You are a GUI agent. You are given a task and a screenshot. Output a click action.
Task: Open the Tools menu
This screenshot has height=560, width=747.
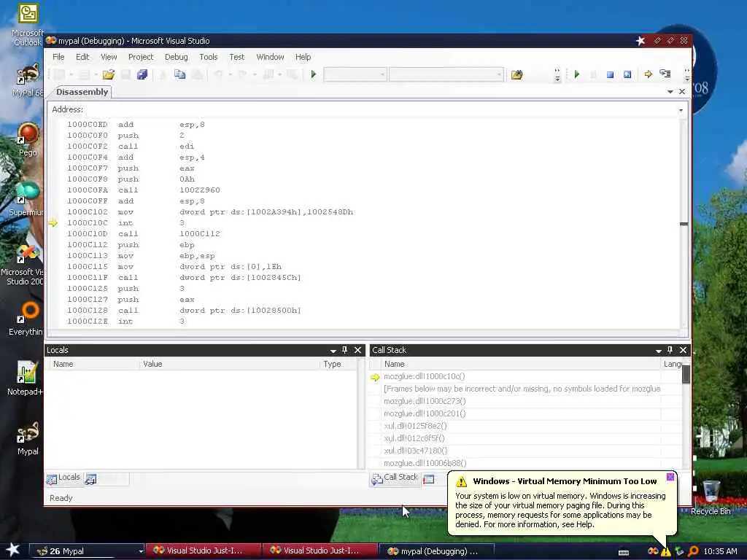tap(208, 57)
